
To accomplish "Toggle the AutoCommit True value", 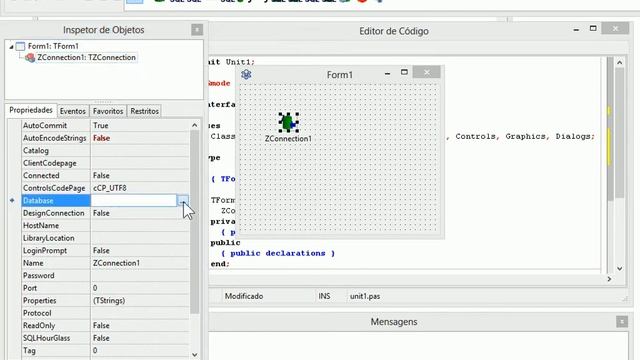I will 140,126.
